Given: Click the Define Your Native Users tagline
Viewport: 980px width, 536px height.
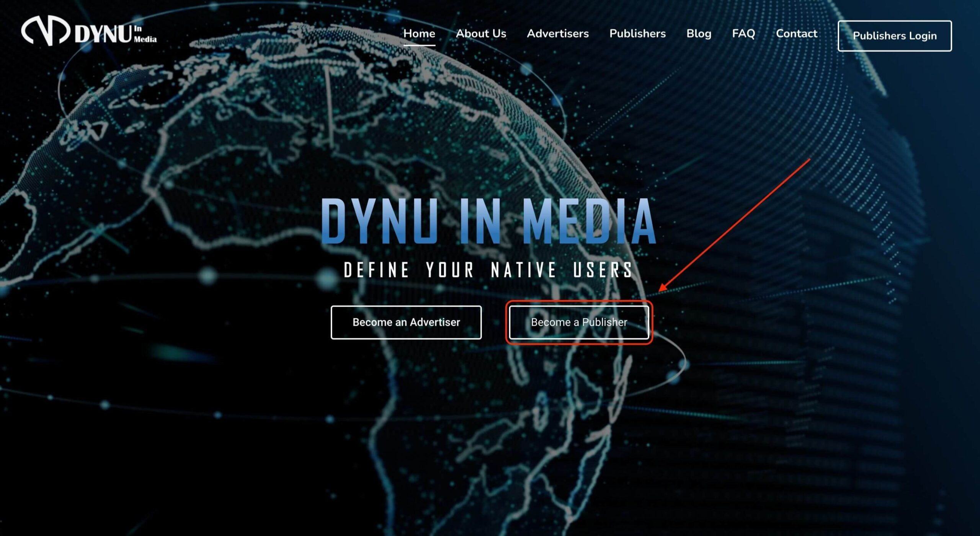Looking at the screenshot, I should click(x=488, y=270).
